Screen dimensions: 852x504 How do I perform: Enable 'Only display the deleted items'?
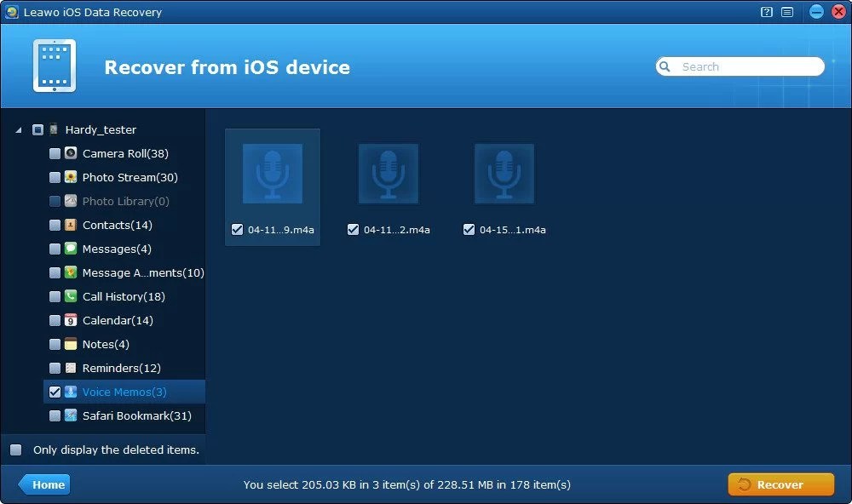[14, 450]
